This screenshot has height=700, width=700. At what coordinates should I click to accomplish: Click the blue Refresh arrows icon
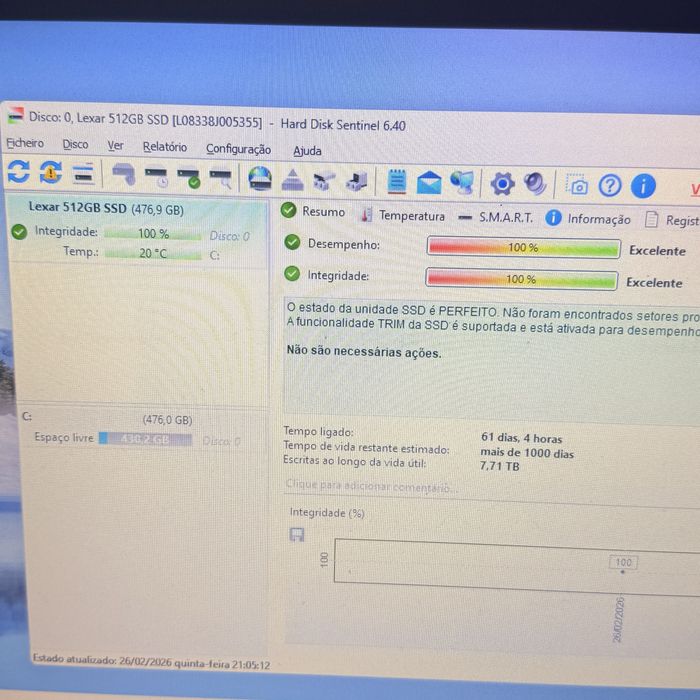tap(18, 171)
